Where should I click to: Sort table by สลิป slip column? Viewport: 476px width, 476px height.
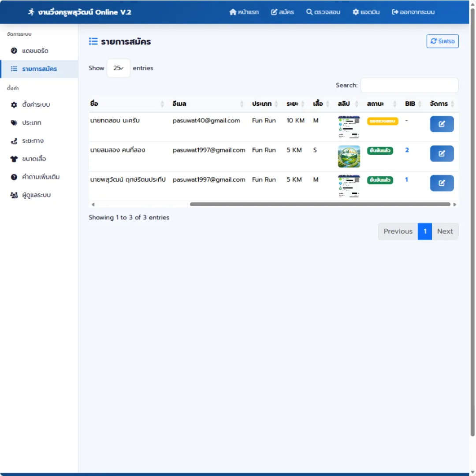click(x=348, y=104)
